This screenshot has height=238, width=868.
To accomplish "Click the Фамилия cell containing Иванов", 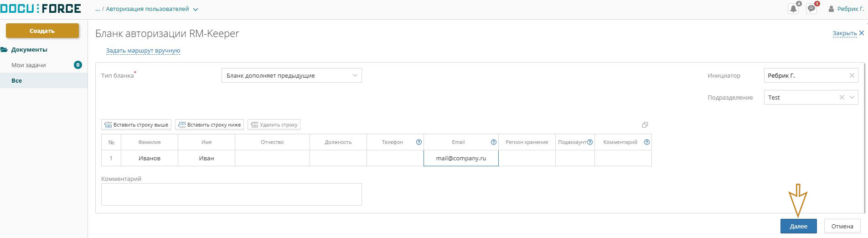I will click(150, 158).
